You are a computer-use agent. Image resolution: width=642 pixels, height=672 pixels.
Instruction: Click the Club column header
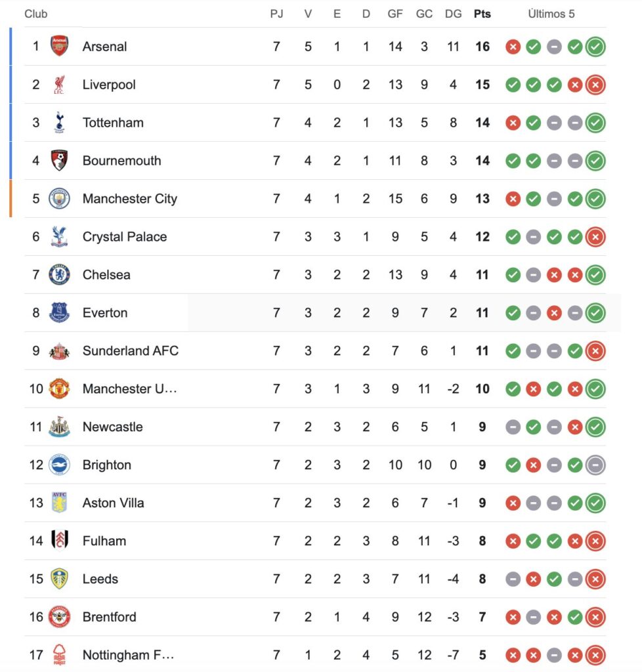pyautogui.click(x=36, y=14)
